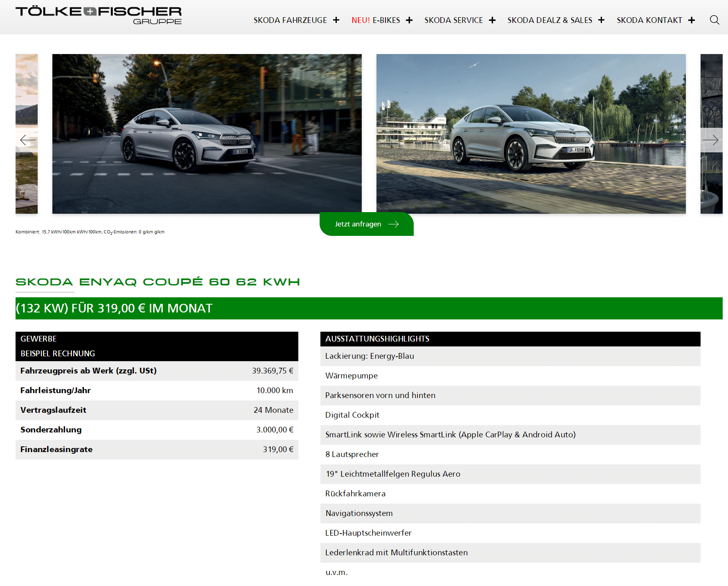This screenshot has height=586, width=728.
Task: Click the 10.000 km value
Action: point(275,390)
